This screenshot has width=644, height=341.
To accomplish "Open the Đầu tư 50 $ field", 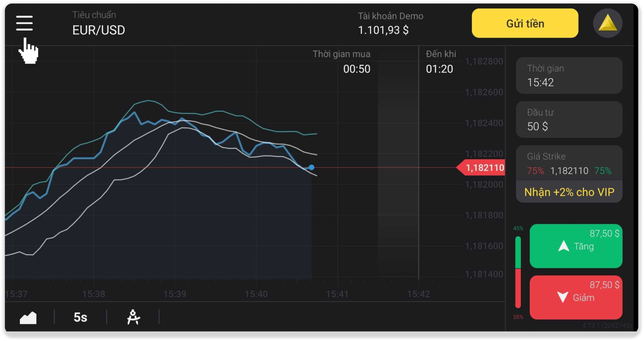I will point(569,120).
